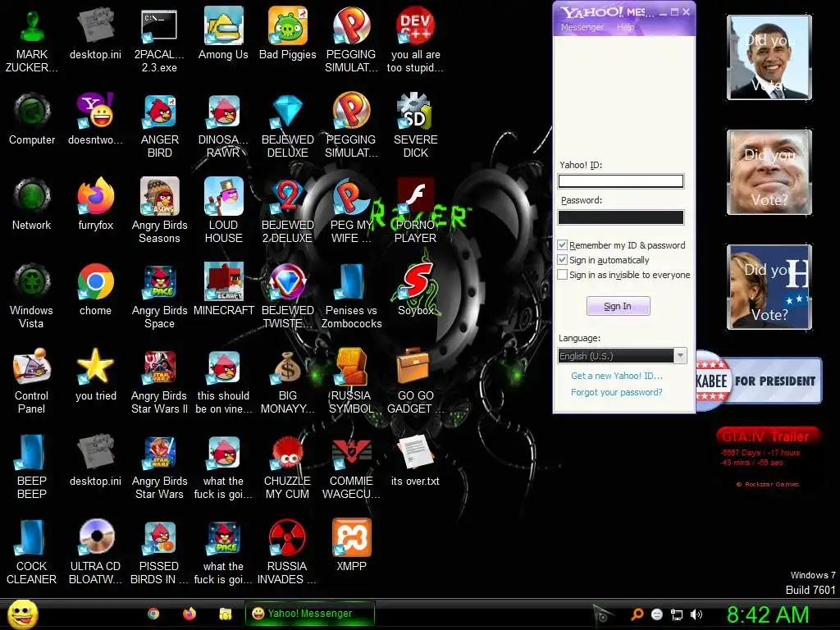Screen dimensions: 840x630
Task: Click the McCain 'Did you Vote?' gadget
Action: [769, 172]
